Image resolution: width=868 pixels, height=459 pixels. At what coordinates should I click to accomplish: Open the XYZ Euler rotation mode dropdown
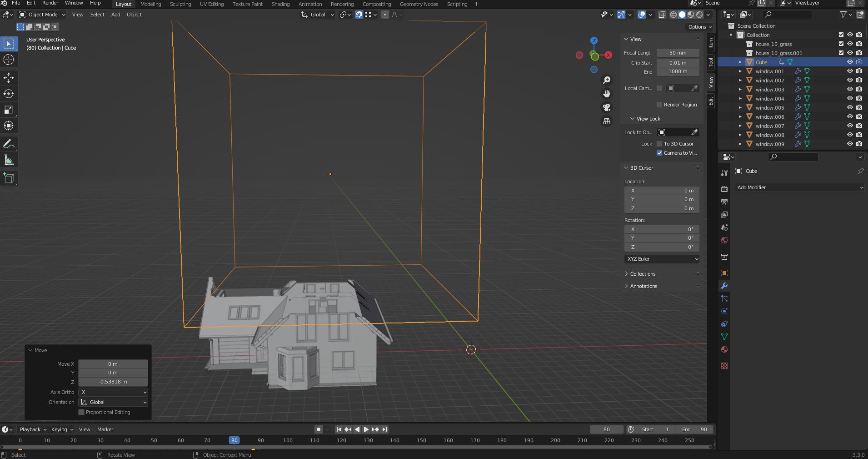click(x=662, y=259)
